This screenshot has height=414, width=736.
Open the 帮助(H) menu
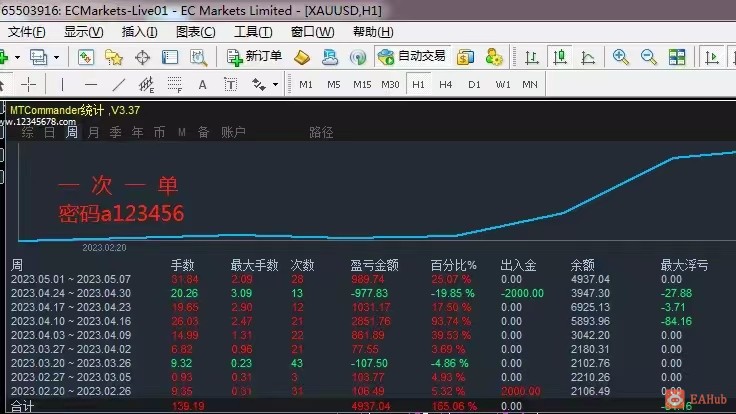[373, 32]
